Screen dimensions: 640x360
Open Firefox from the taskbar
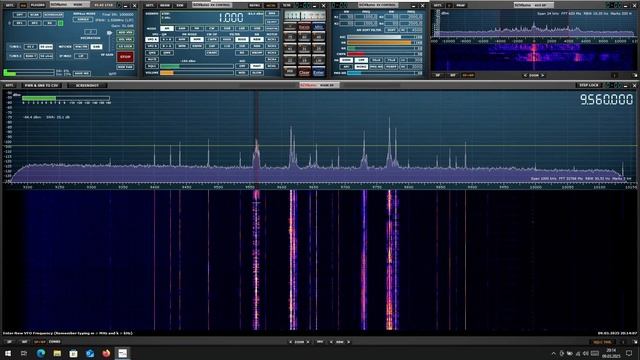tap(106, 353)
